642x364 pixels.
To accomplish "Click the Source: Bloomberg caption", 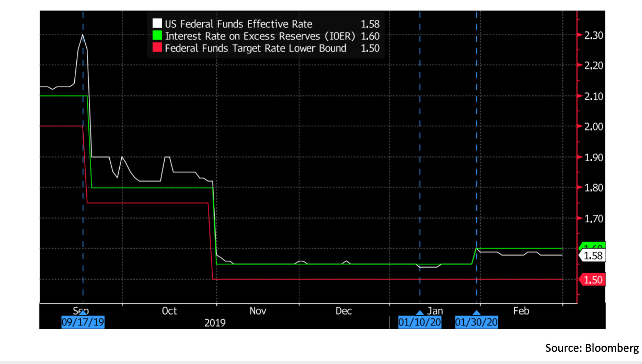I will [592, 348].
